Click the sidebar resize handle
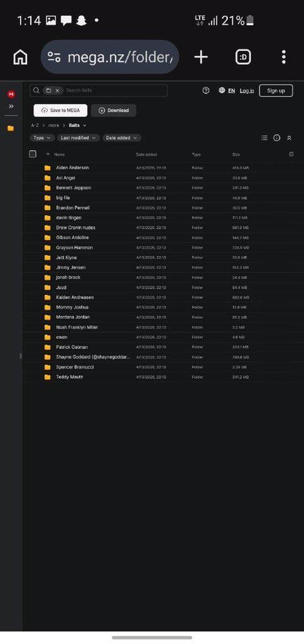Screen dimensions: 304x644 (21, 356)
